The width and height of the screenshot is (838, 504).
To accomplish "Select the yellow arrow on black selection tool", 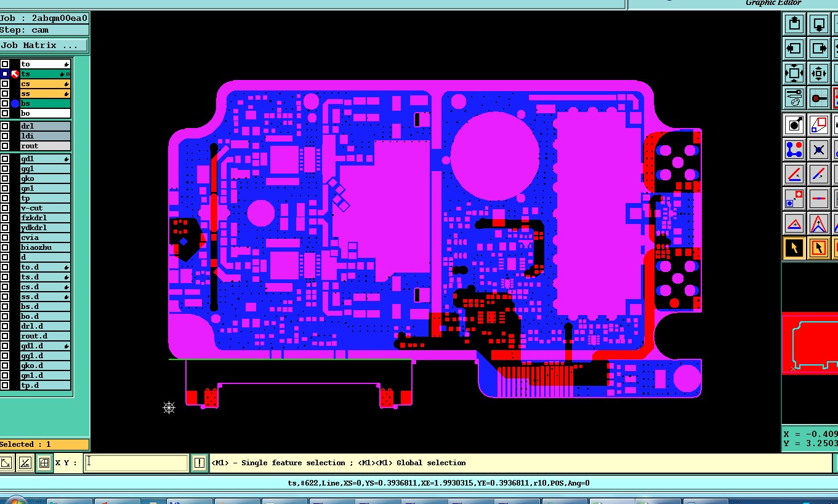I will 794,248.
